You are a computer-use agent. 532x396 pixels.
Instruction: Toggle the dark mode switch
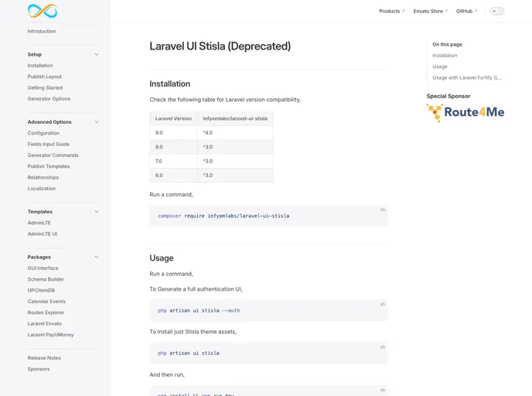(497, 11)
